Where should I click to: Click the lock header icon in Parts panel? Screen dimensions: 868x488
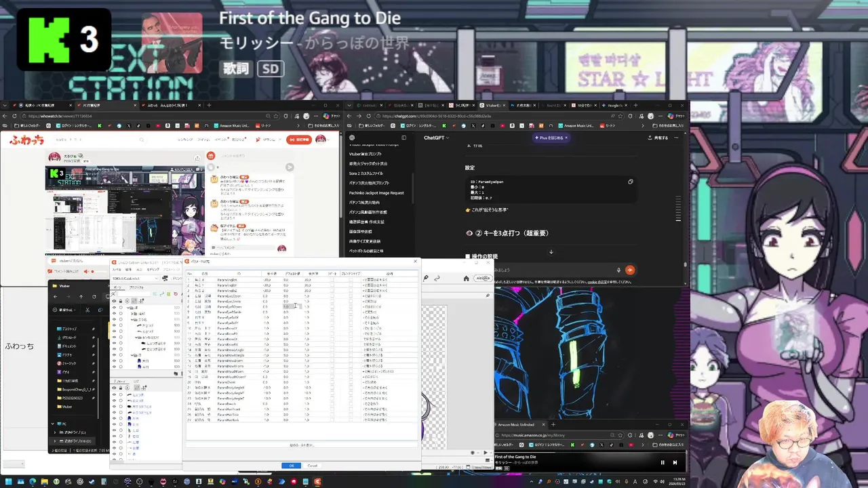[121, 301]
